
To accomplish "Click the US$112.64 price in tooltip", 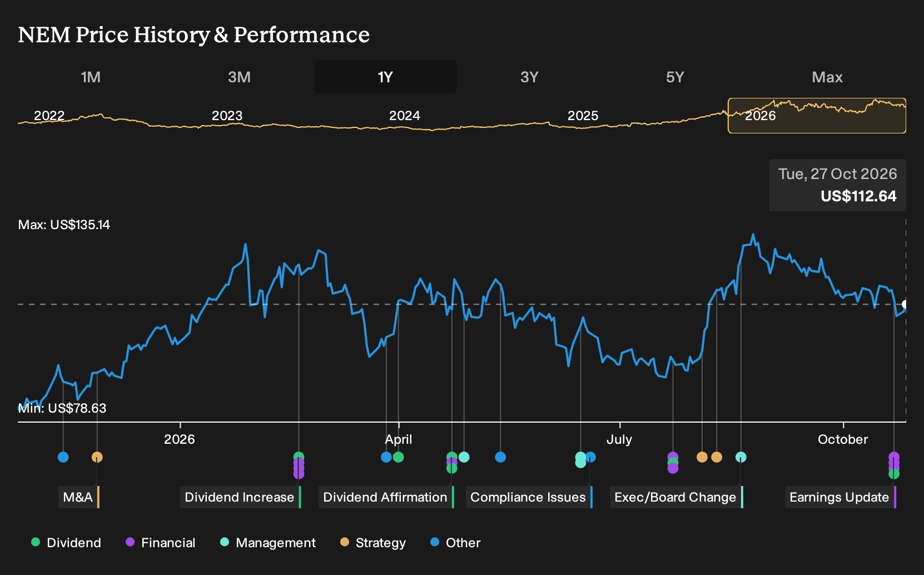I will [x=858, y=196].
